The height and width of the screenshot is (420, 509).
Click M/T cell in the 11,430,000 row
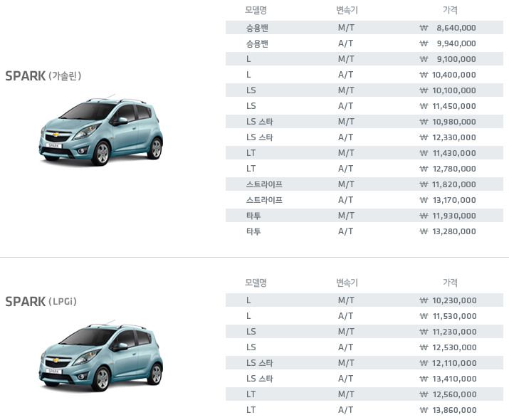click(x=346, y=153)
